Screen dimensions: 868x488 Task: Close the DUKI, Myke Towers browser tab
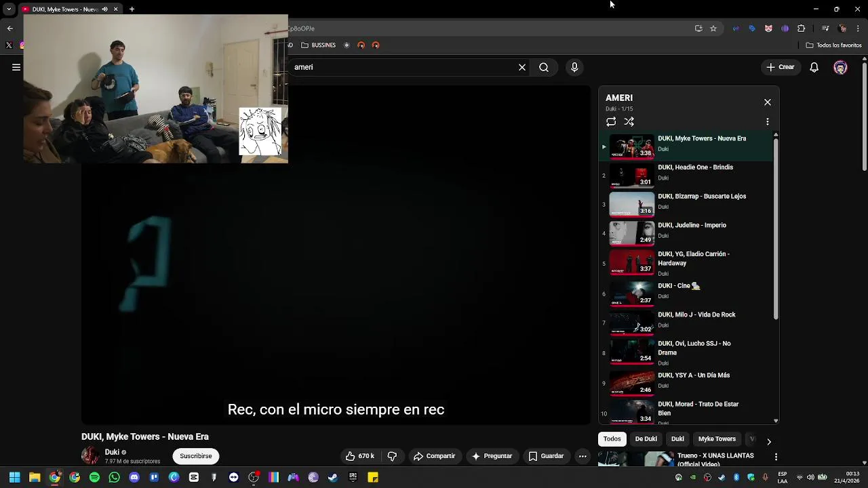(x=115, y=9)
